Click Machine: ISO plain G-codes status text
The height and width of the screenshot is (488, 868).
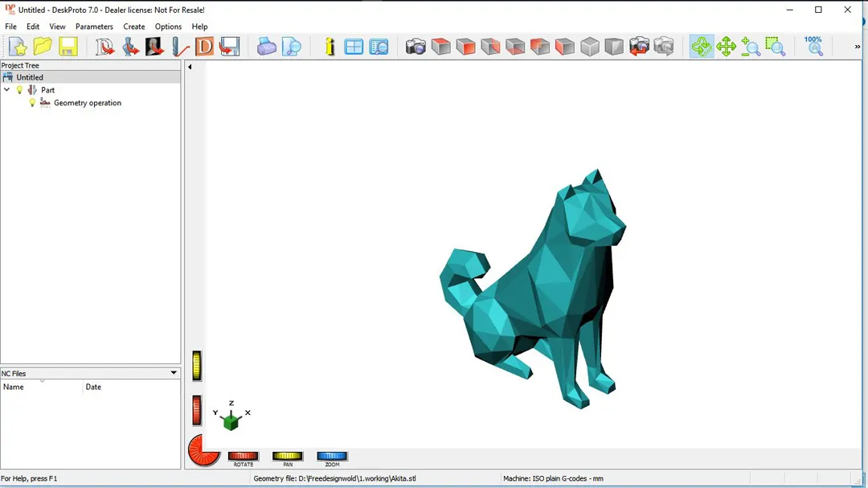(553, 478)
